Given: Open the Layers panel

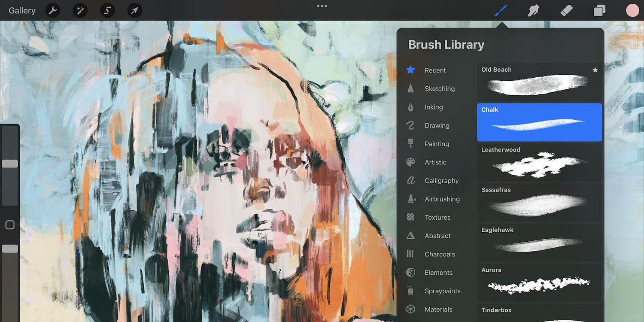Looking at the screenshot, I should [599, 10].
